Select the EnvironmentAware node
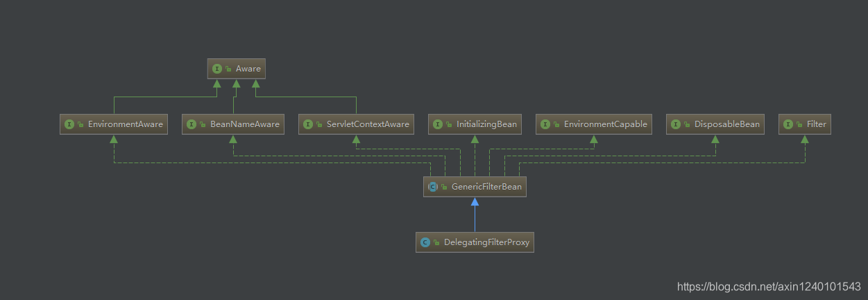This screenshot has height=300, width=868. [x=114, y=124]
